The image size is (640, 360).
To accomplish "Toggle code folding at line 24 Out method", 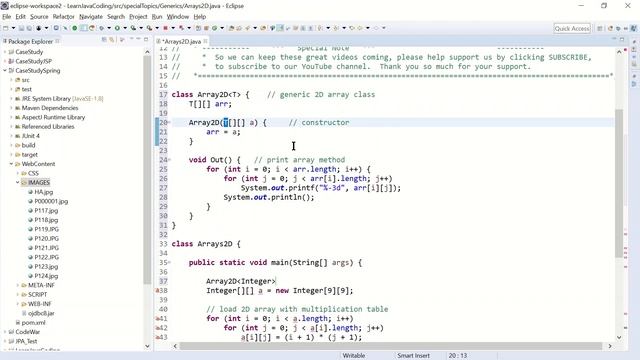I will tap(169, 160).
